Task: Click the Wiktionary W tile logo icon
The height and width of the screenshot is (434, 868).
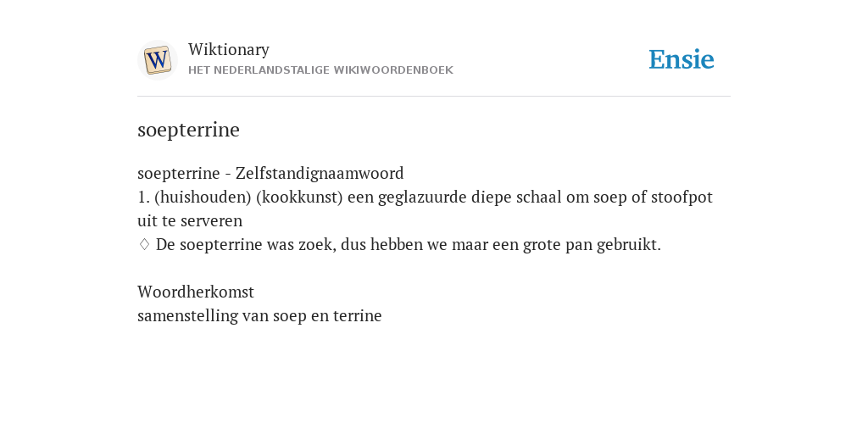Action: (157, 60)
